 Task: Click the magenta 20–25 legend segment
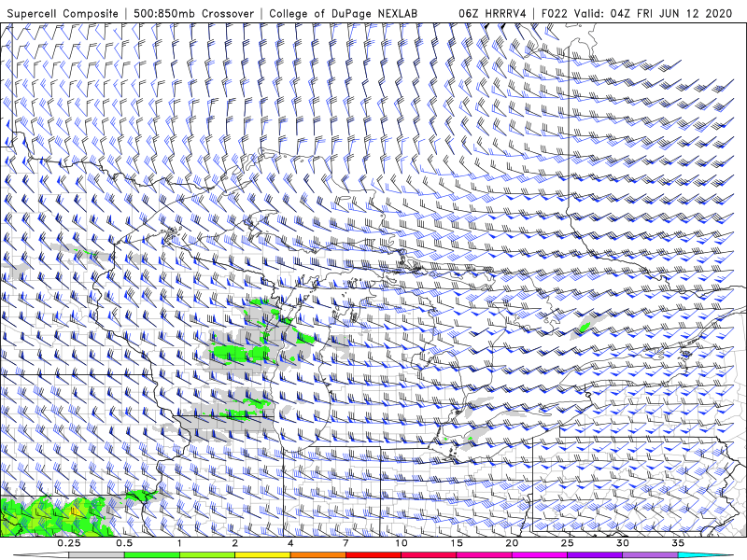pyautogui.click(x=540, y=555)
